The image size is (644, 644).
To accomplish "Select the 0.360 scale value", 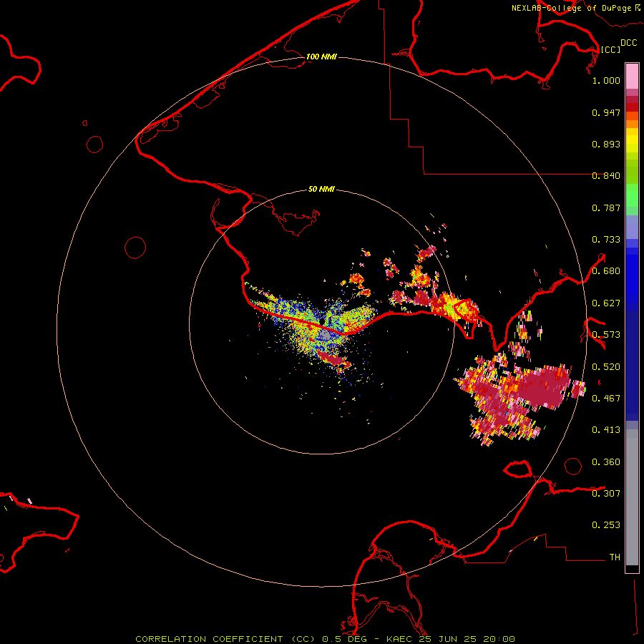I will click(606, 462).
